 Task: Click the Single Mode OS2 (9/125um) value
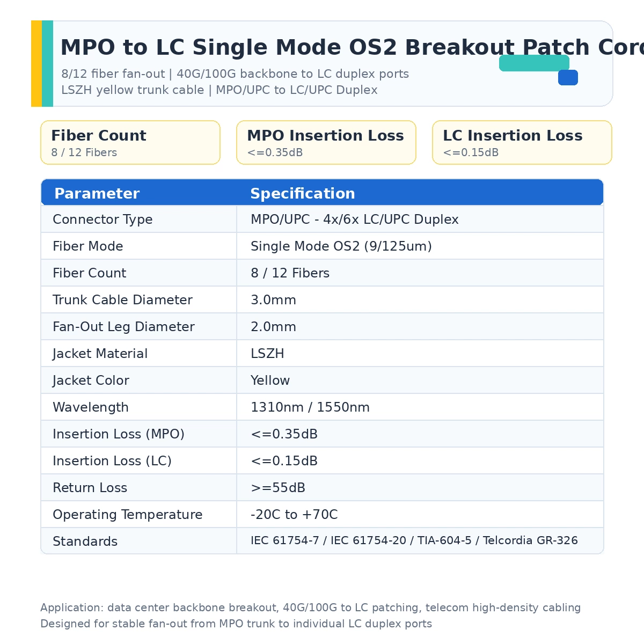341,246
